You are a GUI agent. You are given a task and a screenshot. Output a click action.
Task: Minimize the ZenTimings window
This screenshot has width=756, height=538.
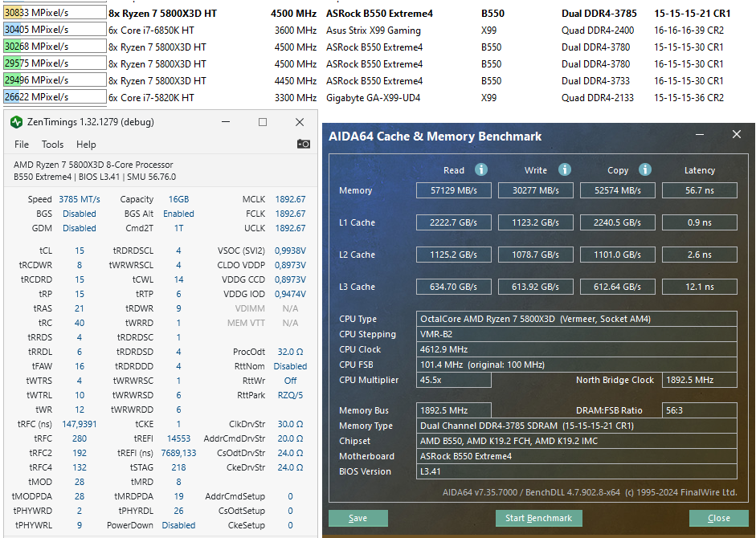point(226,122)
